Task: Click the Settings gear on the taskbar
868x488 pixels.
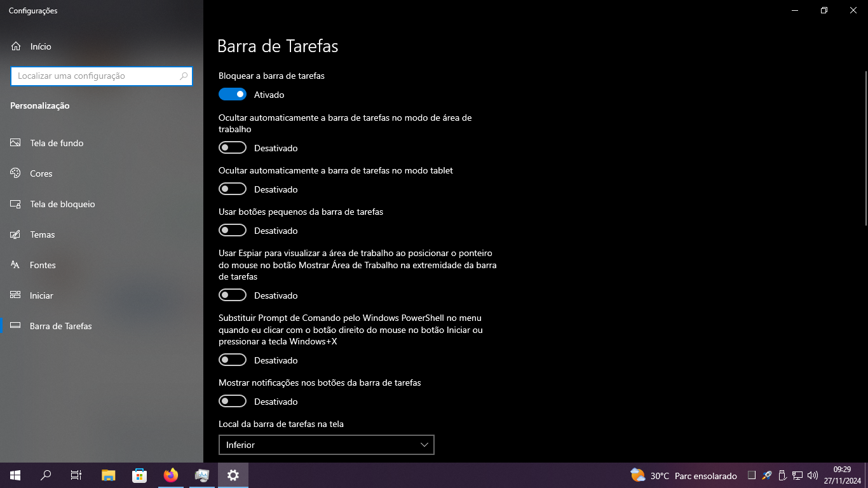Action: tap(233, 475)
